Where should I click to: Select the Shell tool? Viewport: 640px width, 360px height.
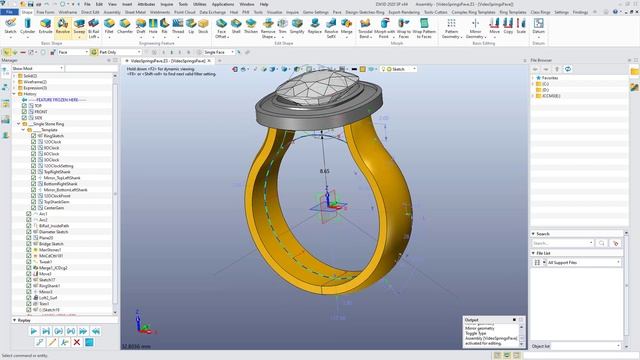click(x=236, y=27)
